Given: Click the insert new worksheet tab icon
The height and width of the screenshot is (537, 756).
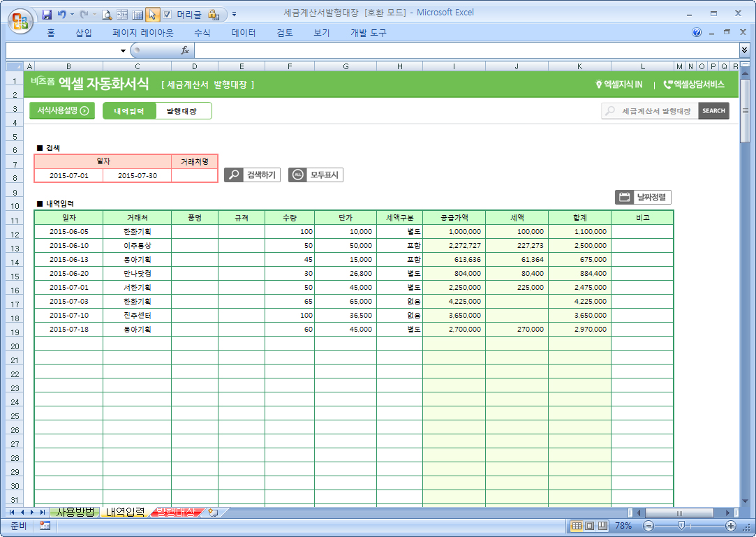Looking at the screenshot, I should (214, 513).
